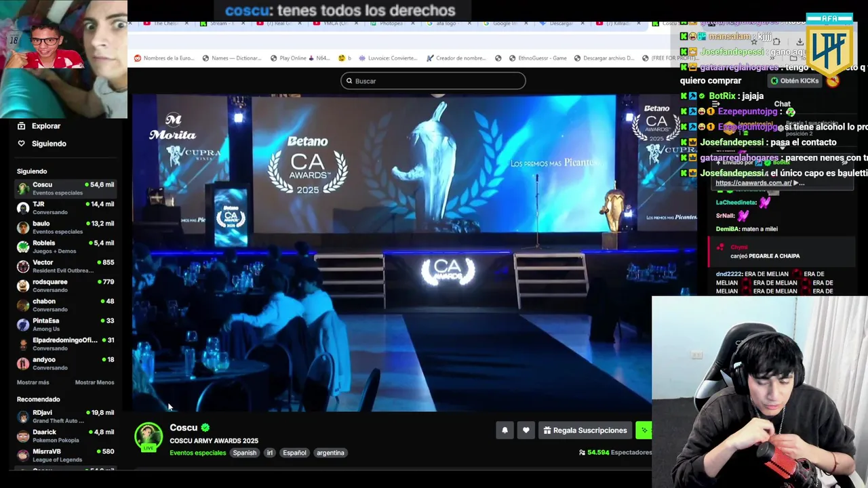Click rodsquaree's avatar in the sidebar
Screen dimensions: 868x488
pos(23,286)
